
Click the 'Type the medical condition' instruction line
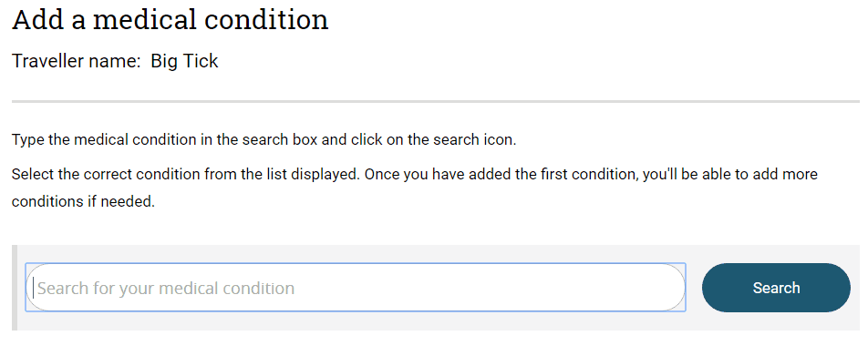pos(264,139)
